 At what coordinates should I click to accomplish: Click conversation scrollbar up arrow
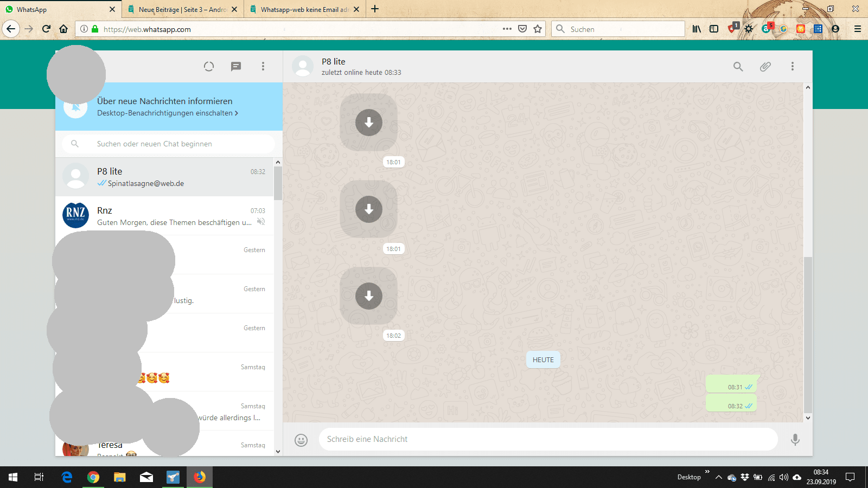[x=808, y=87]
